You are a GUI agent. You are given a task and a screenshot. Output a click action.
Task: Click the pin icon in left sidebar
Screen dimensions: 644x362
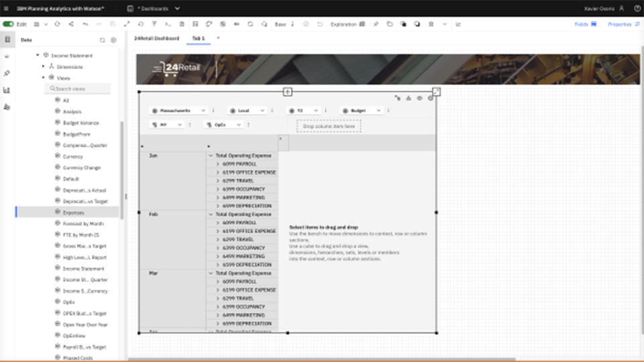7,73
